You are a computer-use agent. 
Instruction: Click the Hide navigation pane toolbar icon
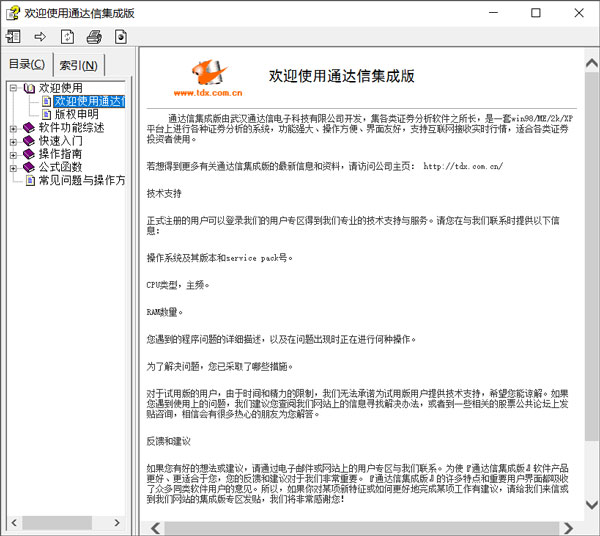tap(13, 37)
